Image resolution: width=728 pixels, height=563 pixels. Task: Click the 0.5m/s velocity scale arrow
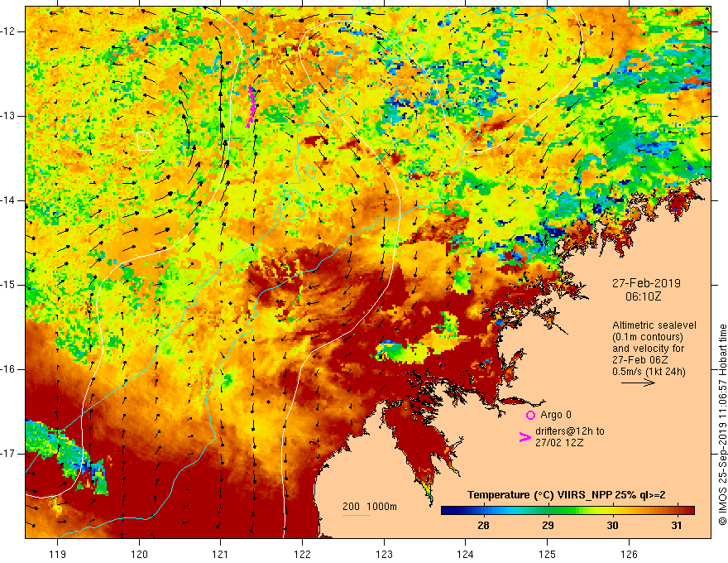click(x=638, y=383)
